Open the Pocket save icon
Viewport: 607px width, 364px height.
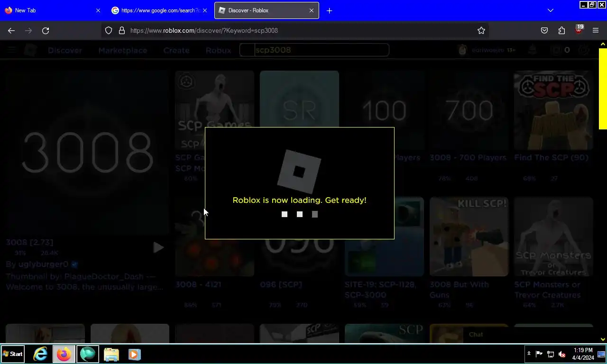point(544,30)
